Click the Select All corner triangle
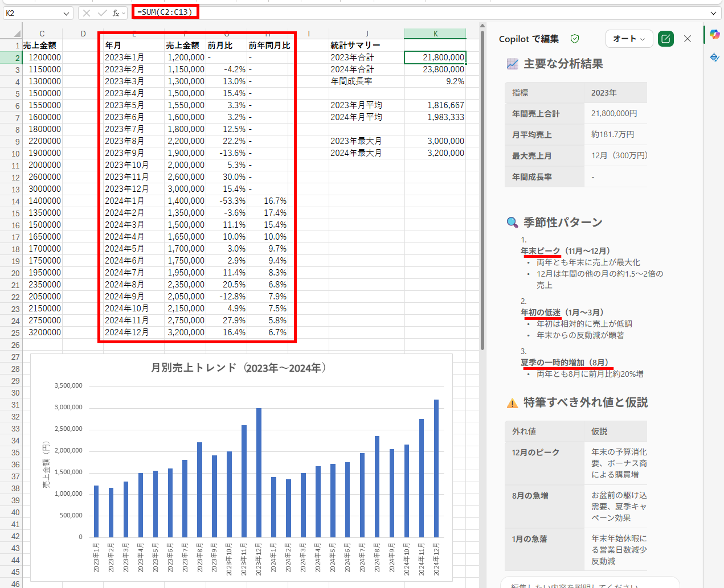The width and height of the screenshot is (724, 588). (x=16, y=34)
